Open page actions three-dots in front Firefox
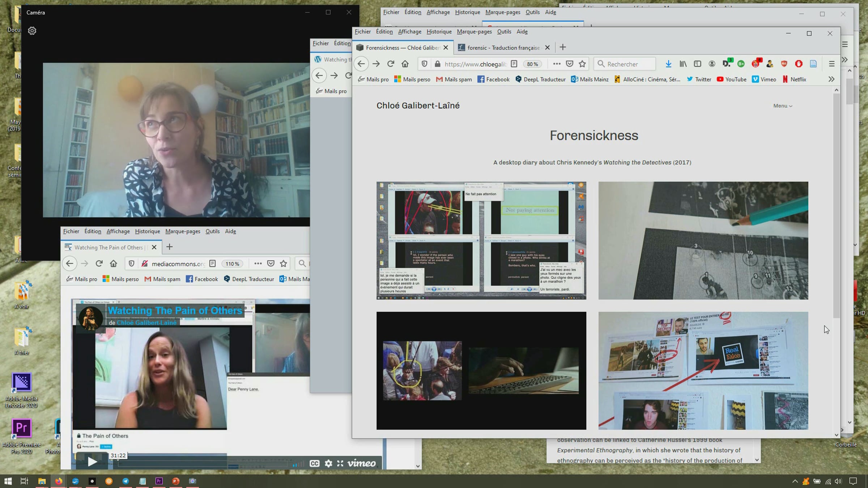 click(557, 64)
